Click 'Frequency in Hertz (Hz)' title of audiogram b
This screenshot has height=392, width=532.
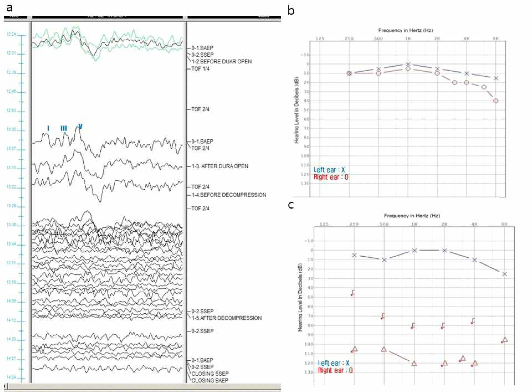click(406, 30)
